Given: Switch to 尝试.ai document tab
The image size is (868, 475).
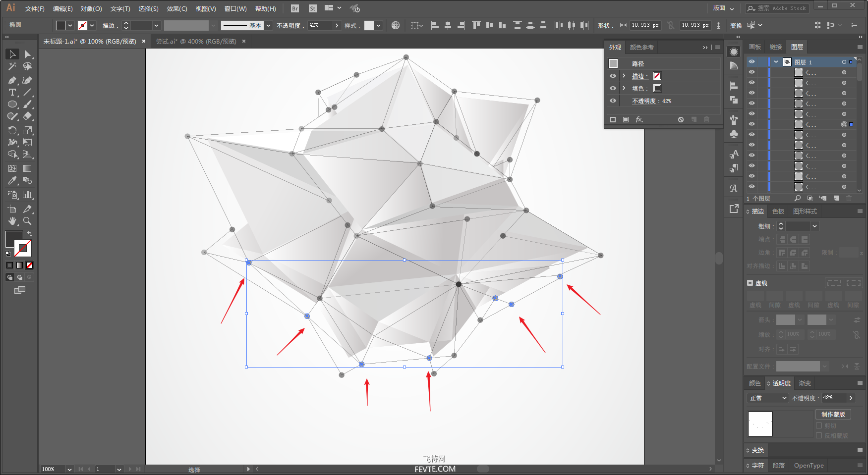Looking at the screenshot, I should pos(196,41).
